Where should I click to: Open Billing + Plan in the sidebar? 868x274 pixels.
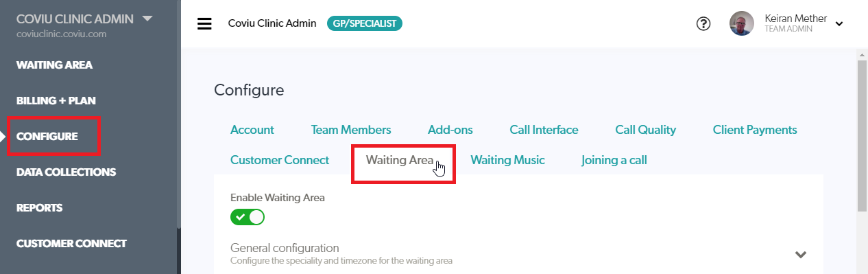pyautogui.click(x=56, y=100)
